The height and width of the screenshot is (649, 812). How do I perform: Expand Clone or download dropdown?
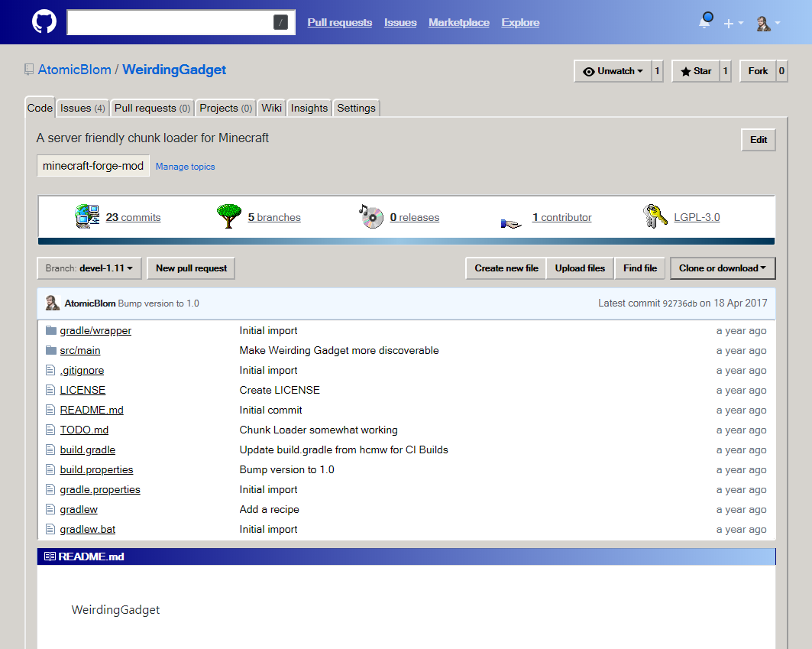point(723,268)
